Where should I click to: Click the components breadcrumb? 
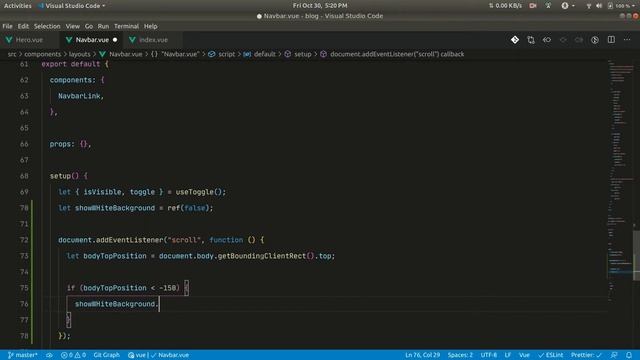(x=42, y=54)
